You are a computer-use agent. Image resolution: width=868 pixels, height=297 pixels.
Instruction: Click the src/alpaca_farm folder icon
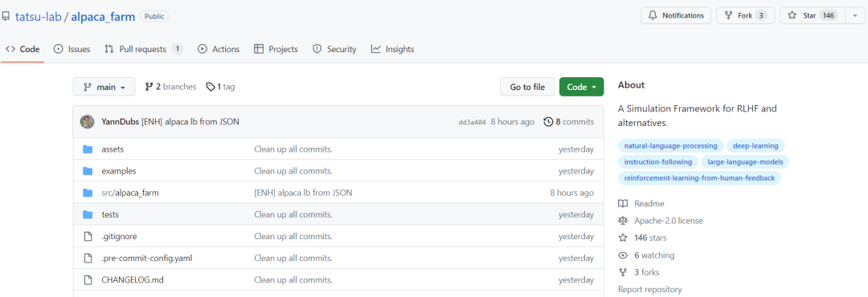[x=88, y=193]
